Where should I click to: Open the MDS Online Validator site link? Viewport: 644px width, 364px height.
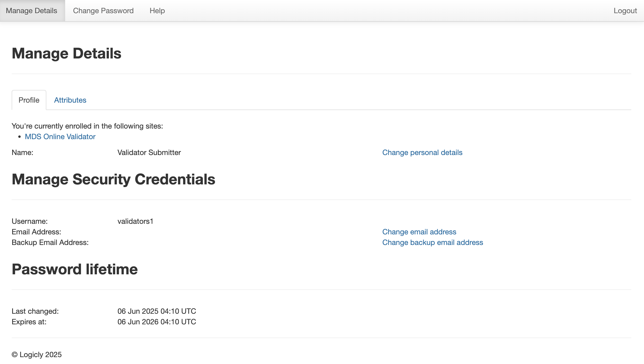(x=60, y=136)
